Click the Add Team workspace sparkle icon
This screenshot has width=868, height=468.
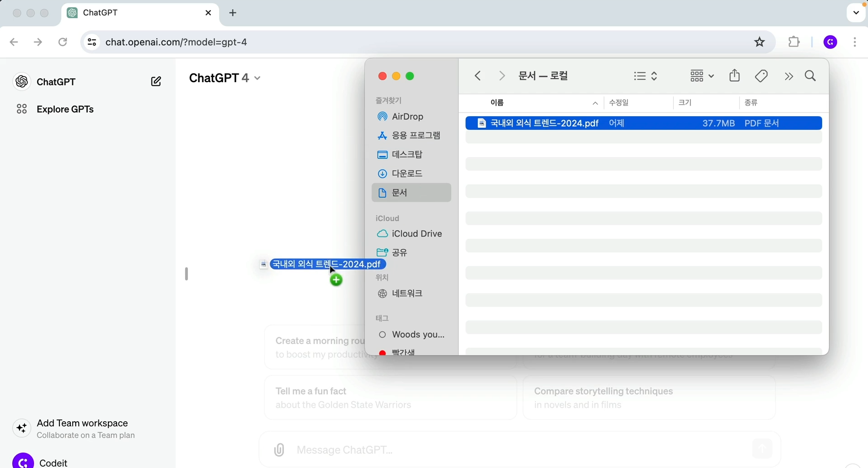click(22, 428)
